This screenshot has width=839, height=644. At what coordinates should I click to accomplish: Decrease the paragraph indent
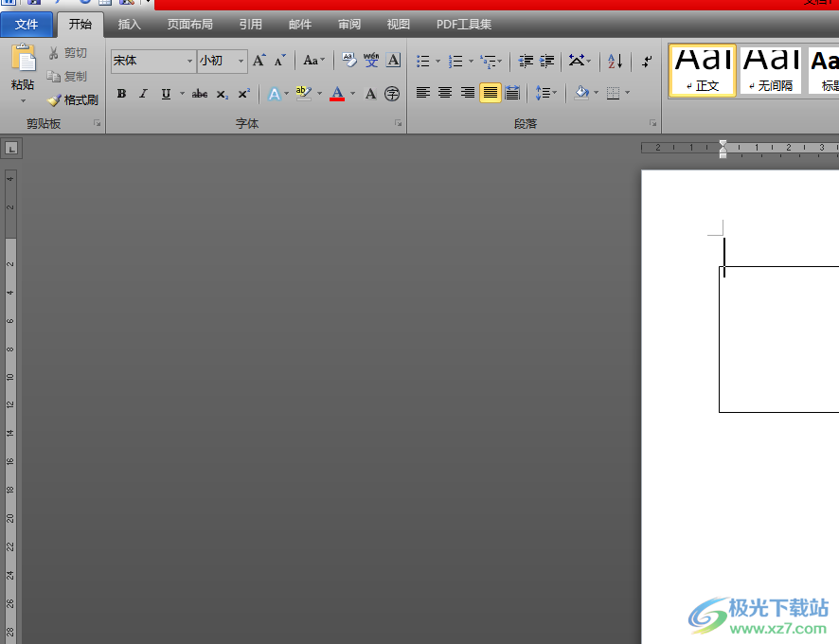point(526,61)
